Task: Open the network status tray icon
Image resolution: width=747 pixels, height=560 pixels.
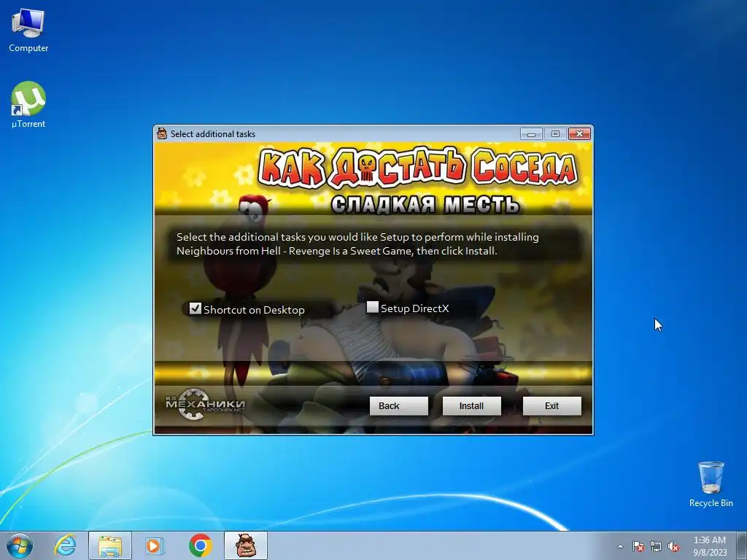Action: tap(656, 546)
